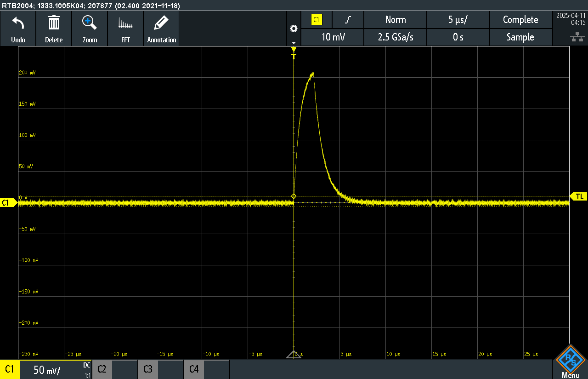Open the Sample acquisition mode selector
588x379 pixels.
coord(520,37)
